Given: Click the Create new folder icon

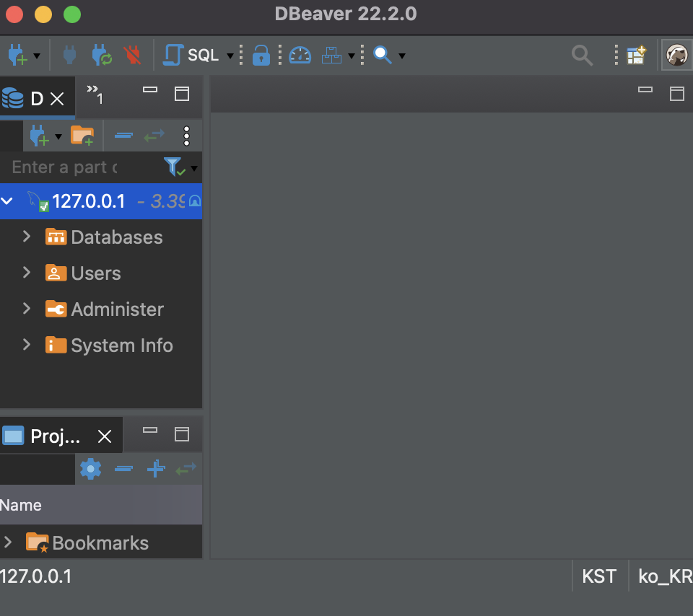Looking at the screenshot, I should click(82, 136).
